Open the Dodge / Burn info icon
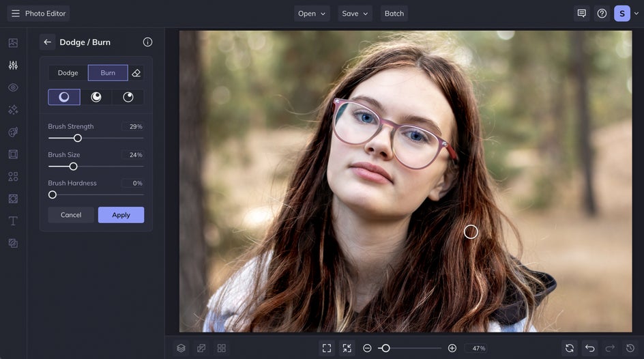This screenshot has width=644, height=359. 147,42
